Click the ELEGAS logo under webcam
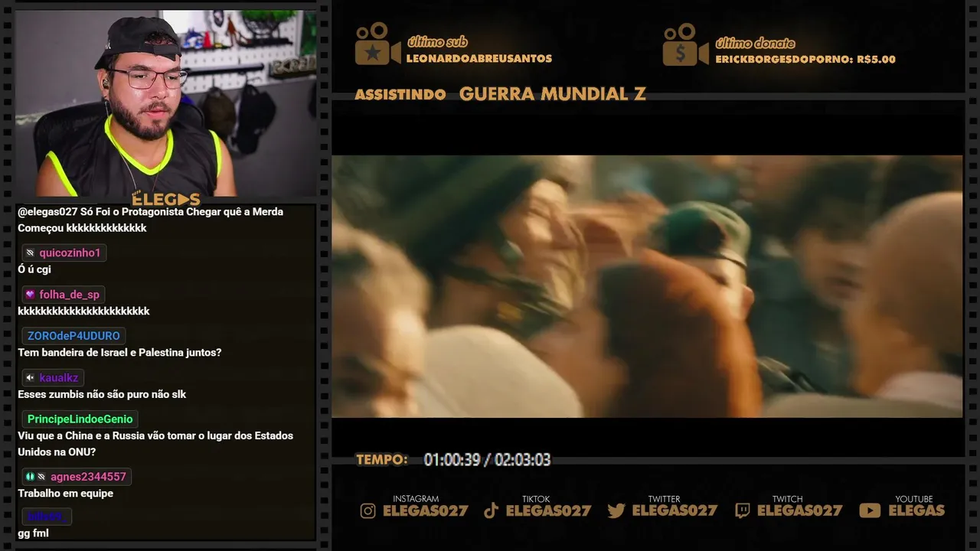This screenshot has height=551, width=980. pos(166,199)
